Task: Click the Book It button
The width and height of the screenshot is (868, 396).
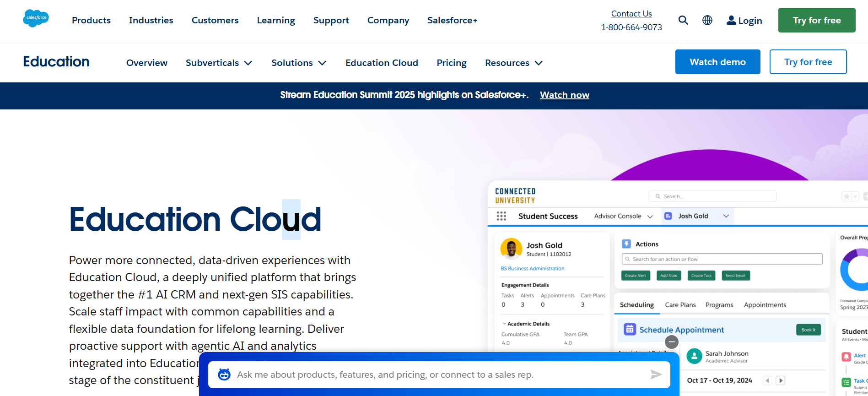Action: pos(809,330)
